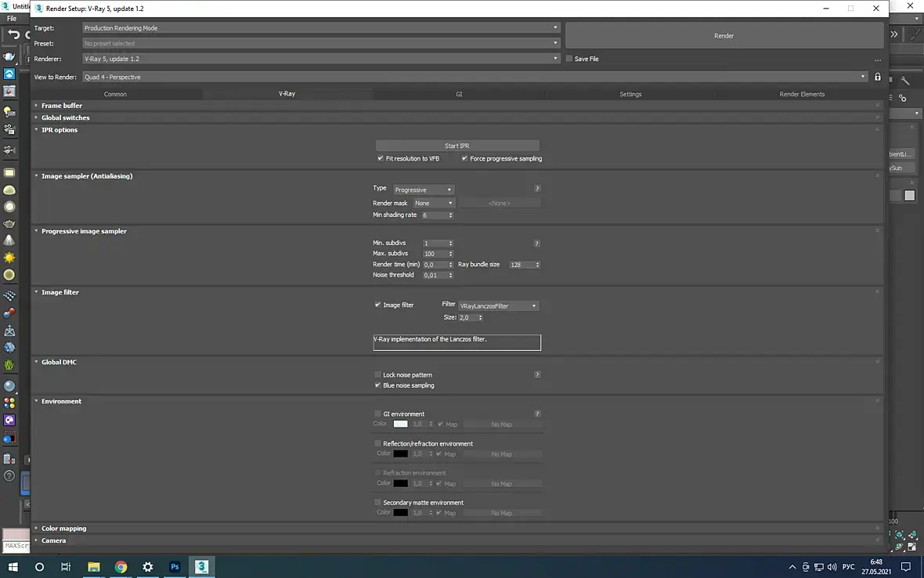Open the volume speaker tray icon
Screen dimensions: 924x578
pos(832,567)
